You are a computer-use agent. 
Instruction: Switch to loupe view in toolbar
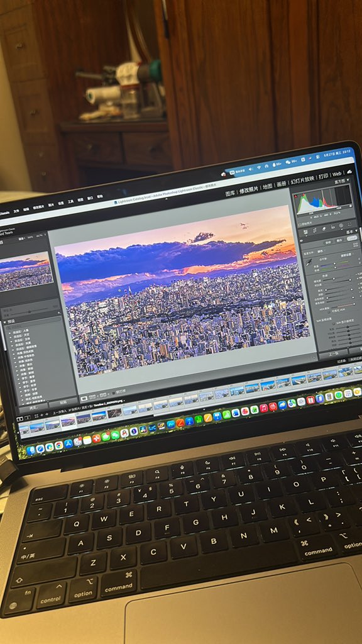pyautogui.click(x=84, y=398)
